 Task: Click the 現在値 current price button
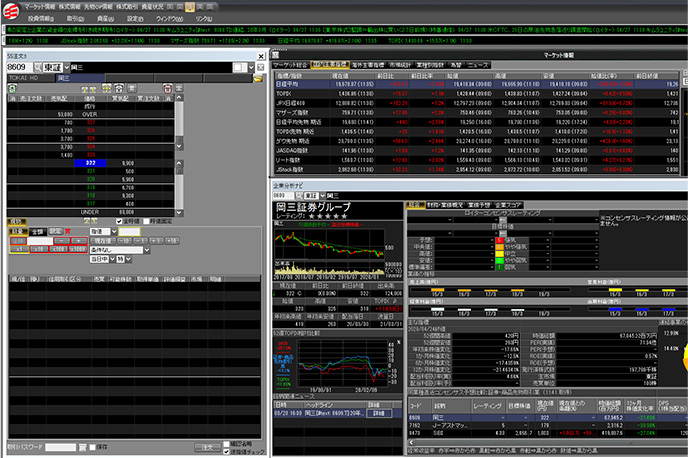(x=103, y=241)
